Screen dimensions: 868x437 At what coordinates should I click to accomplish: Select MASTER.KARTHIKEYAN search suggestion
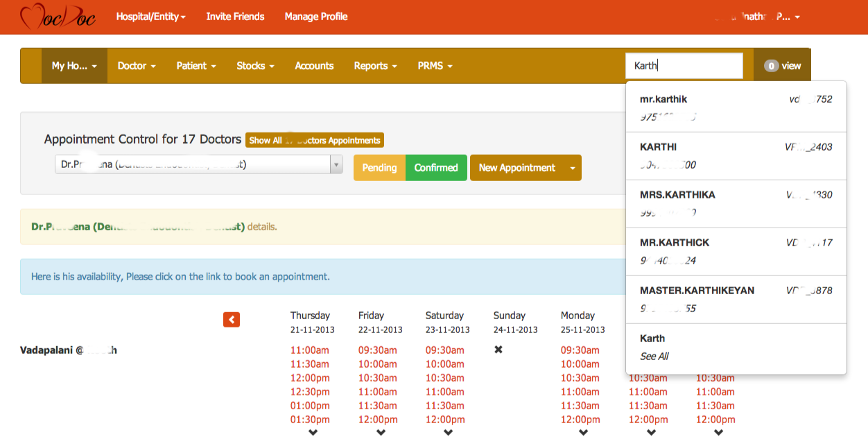(736, 300)
